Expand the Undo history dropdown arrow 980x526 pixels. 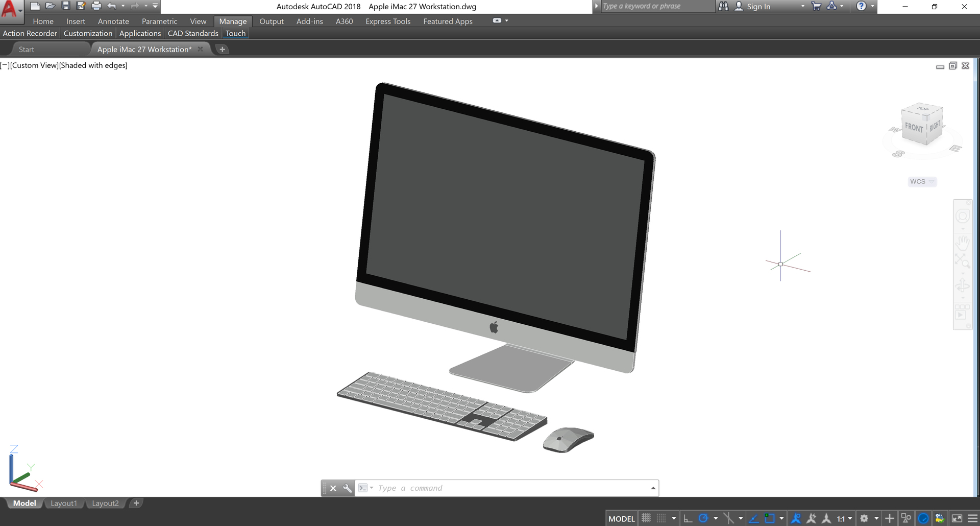(x=123, y=6)
